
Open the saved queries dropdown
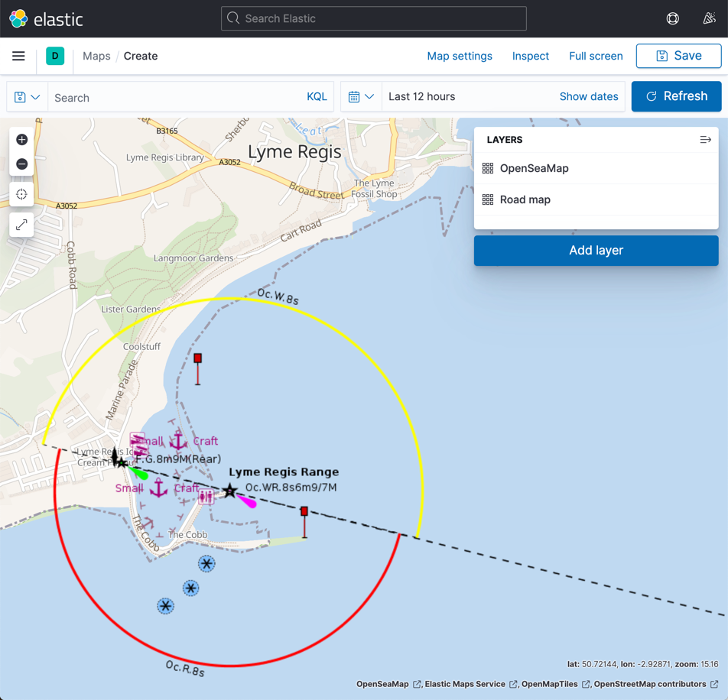coord(27,97)
